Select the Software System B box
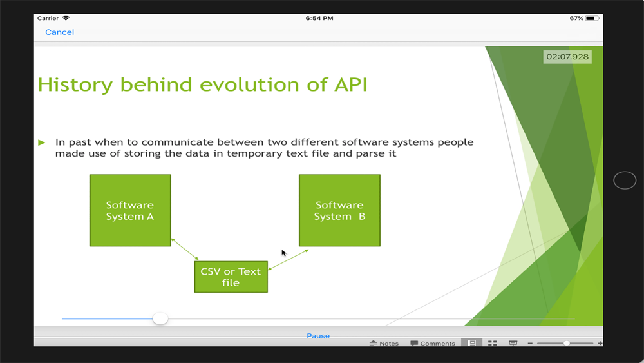 [339, 210]
